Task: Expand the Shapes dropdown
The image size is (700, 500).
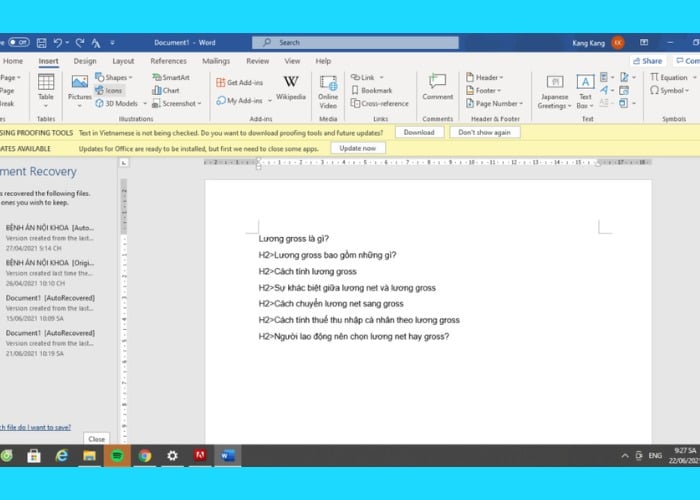Action: coord(116,77)
